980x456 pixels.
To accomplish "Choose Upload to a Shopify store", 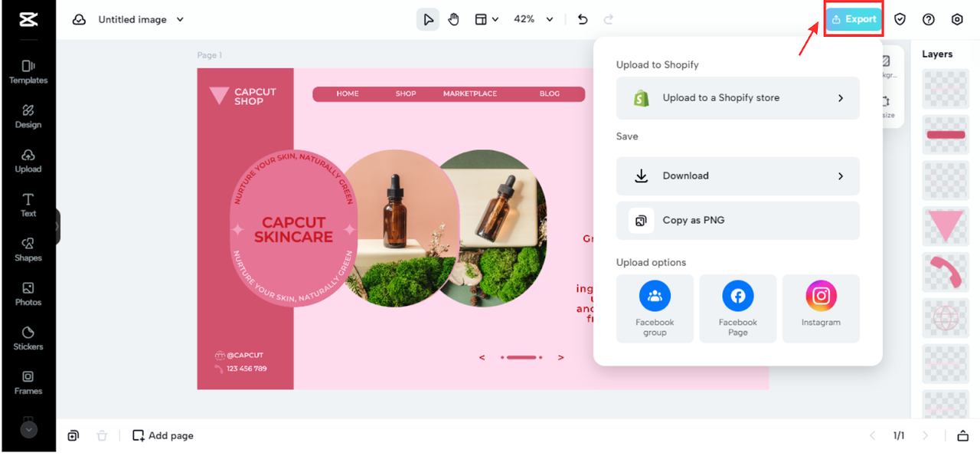I will click(737, 98).
